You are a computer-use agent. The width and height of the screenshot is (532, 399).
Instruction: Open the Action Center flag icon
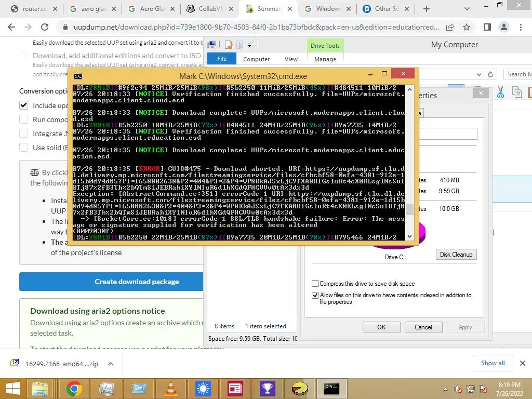coord(483,389)
